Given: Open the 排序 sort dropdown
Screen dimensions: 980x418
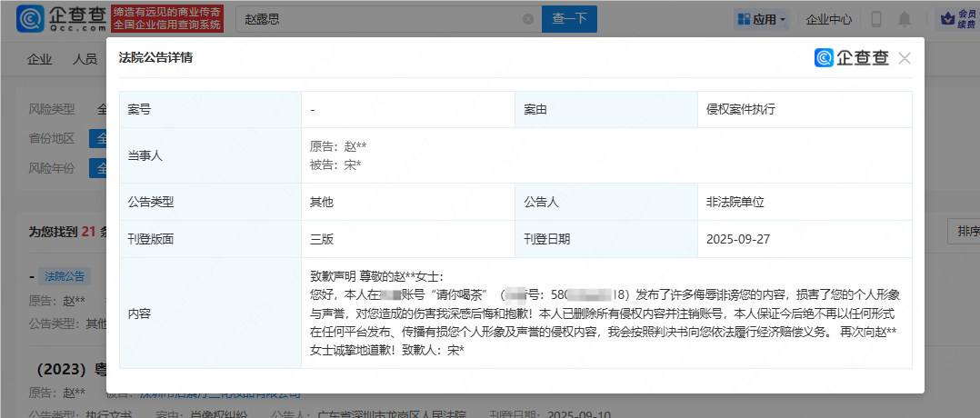Looking at the screenshot, I should (962, 231).
